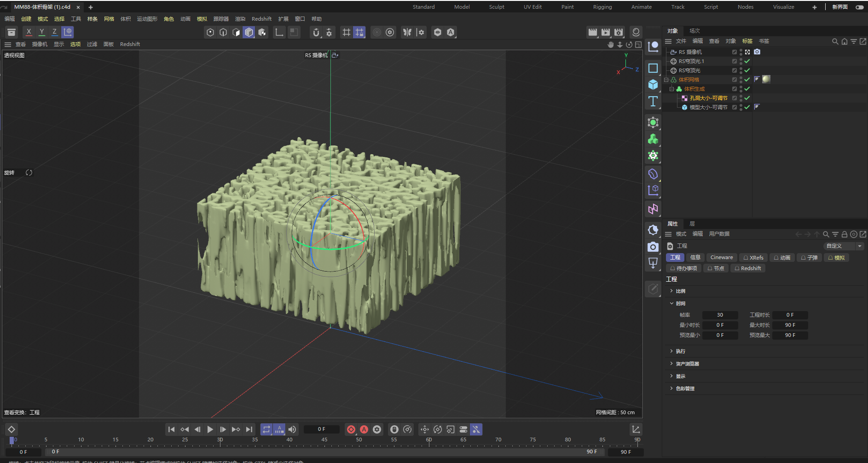
Task: Go to the end of the animation
Action: tap(249, 429)
